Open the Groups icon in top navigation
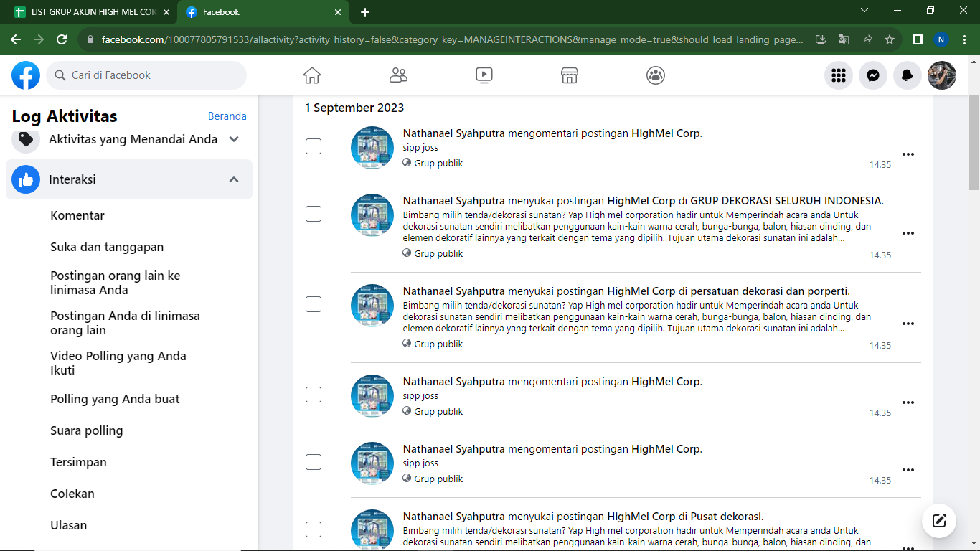Screen dimensions: 980x551 pos(656,75)
